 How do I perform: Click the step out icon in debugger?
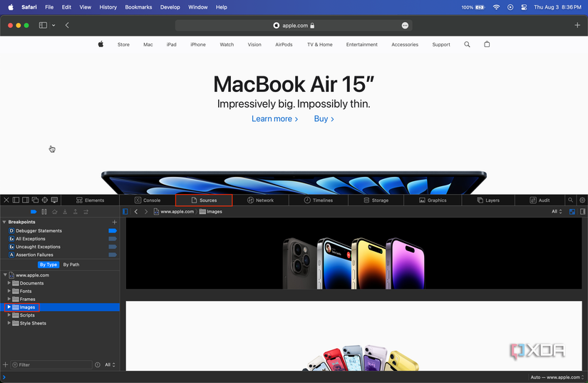pyautogui.click(x=76, y=212)
